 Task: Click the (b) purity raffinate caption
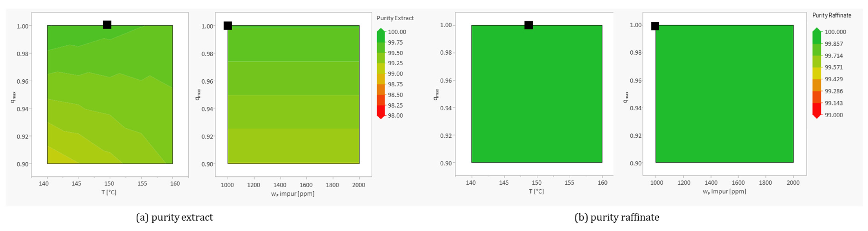617,218
